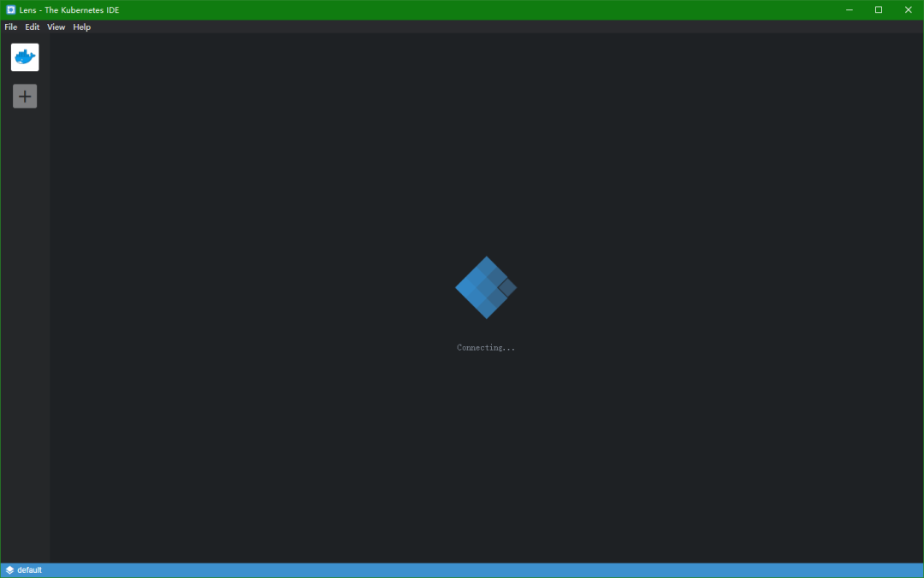924x578 pixels.
Task: Open the Edit menu
Action: (x=32, y=27)
